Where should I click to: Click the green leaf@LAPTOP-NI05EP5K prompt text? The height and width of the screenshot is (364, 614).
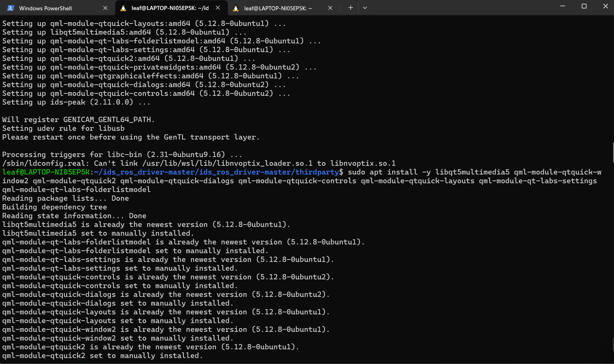(46, 172)
